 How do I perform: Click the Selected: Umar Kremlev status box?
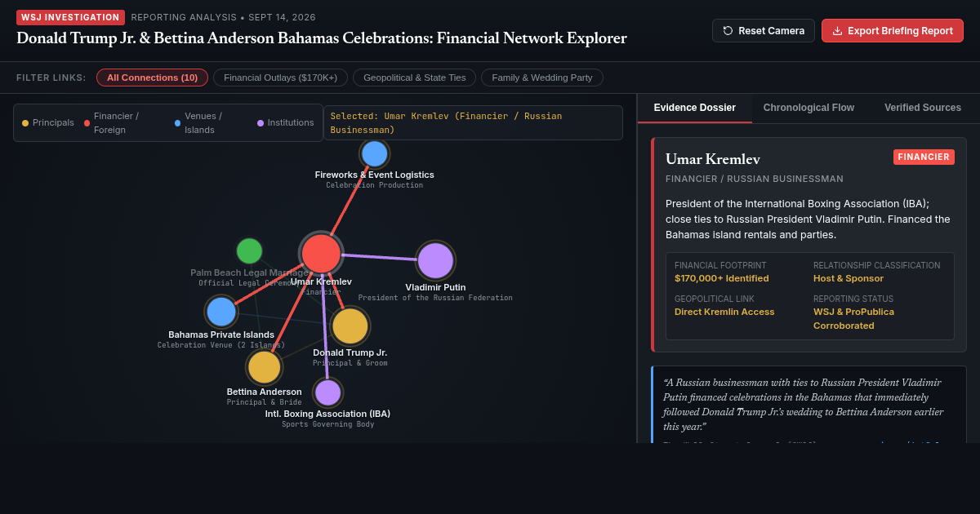tap(473, 122)
